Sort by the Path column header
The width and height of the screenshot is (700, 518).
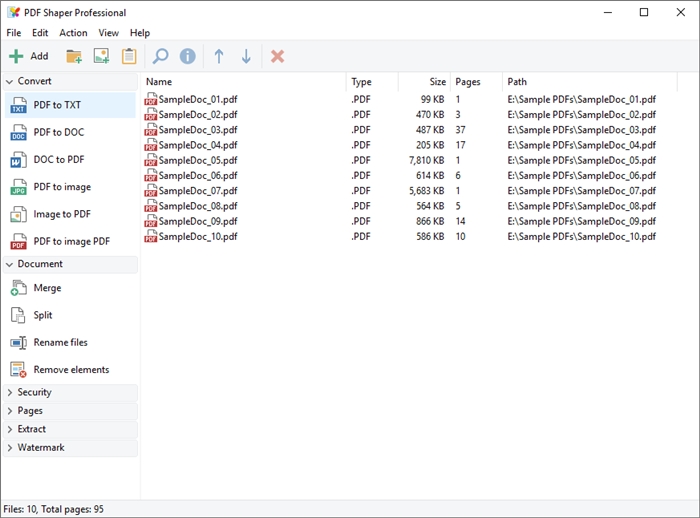click(590, 82)
